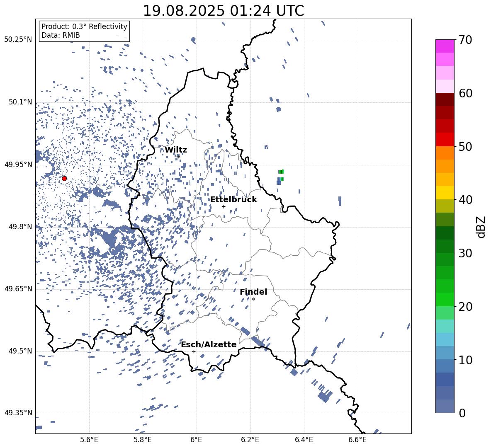
Task: Click the Esch/Alzette city label
Action: tap(209, 344)
